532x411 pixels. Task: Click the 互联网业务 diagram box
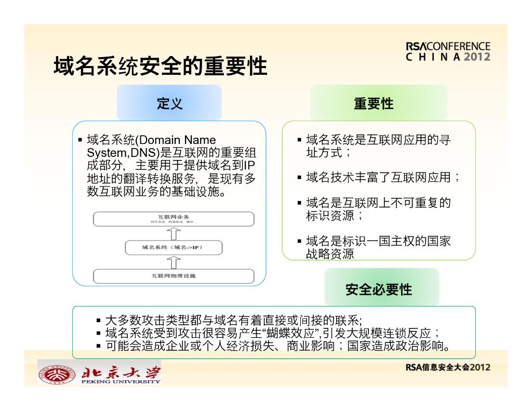pos(174,219)
